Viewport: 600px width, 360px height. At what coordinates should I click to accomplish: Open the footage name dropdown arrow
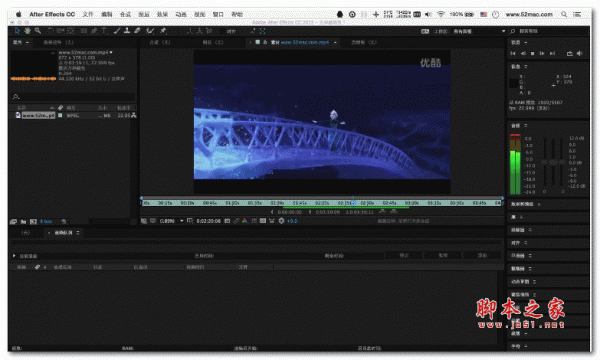coord(111,52)
